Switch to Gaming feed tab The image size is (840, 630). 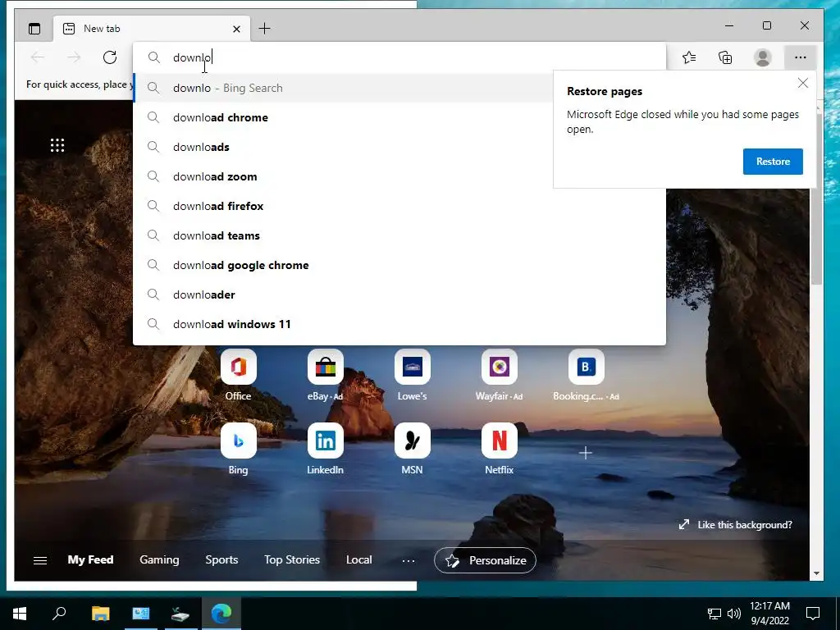159,559
